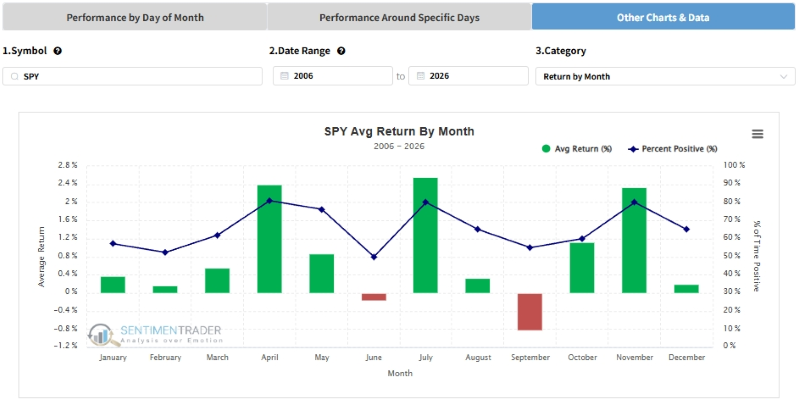Click the -1.2 % left axis label
This screenshot has width=800, height=406.
66,346
